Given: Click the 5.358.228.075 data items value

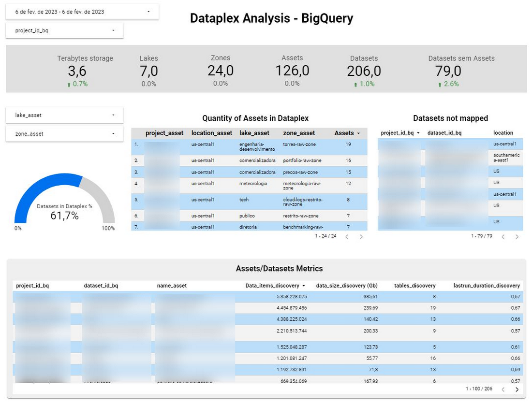Looking at the screenshot, I should click(x=292, y=297).
